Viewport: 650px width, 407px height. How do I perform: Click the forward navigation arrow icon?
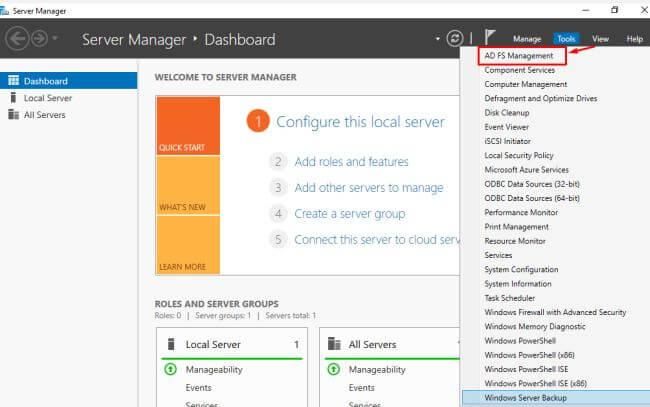[39, 39]
